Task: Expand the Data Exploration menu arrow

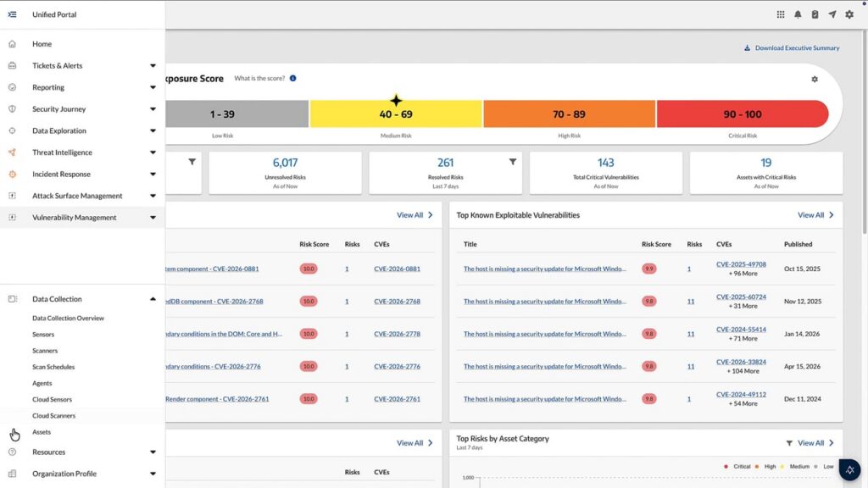Action: coord(153,130)
